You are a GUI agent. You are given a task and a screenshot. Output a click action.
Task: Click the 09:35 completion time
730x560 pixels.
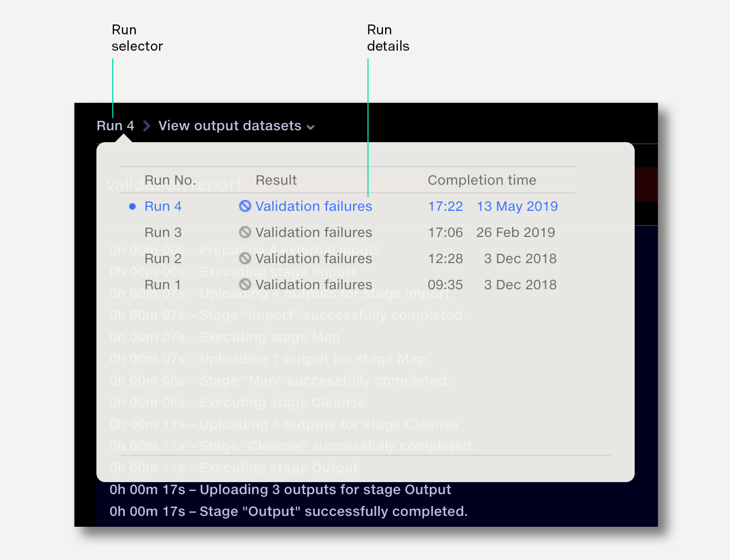point(446,285)
